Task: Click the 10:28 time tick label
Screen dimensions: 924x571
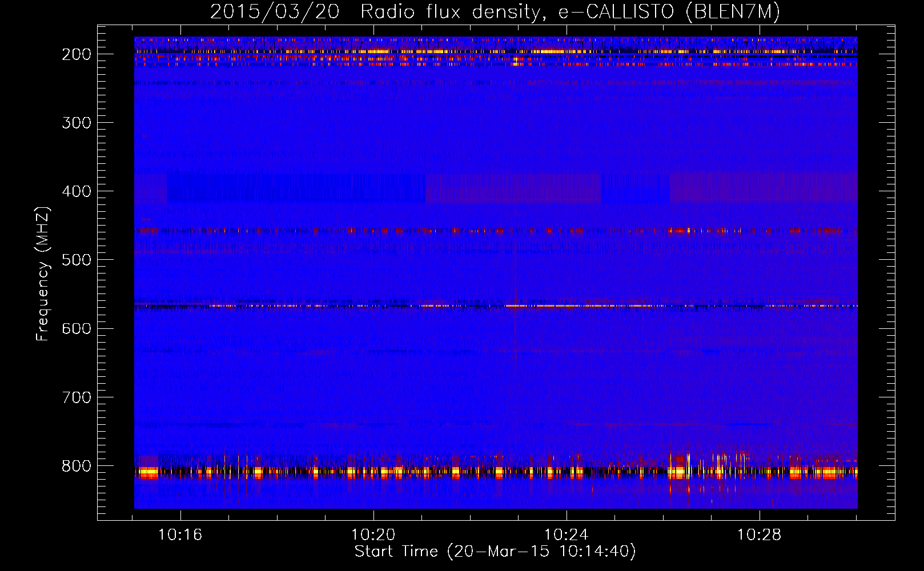Action: [x=760, y=535]
